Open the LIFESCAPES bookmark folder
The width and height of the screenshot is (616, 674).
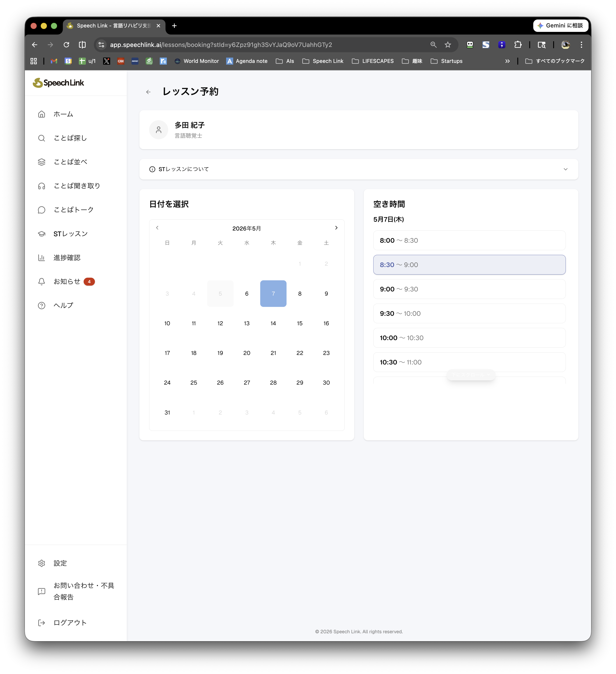click(x=372, y=61)
